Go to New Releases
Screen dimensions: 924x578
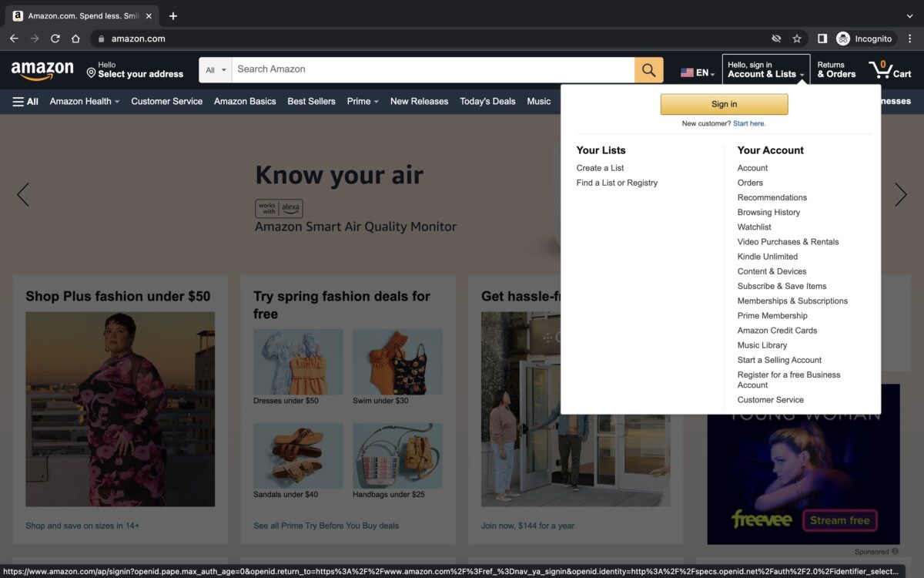pyautogui.click(x=419, y=101)
